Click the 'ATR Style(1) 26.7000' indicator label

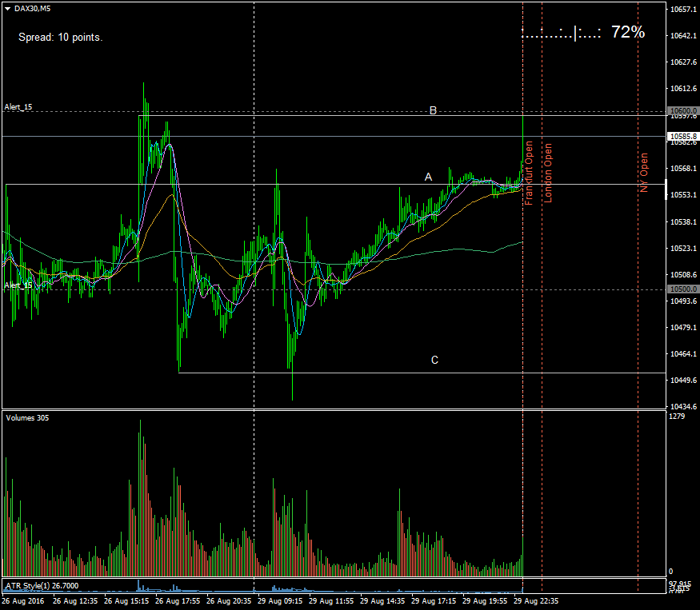[x=38, y=586]
